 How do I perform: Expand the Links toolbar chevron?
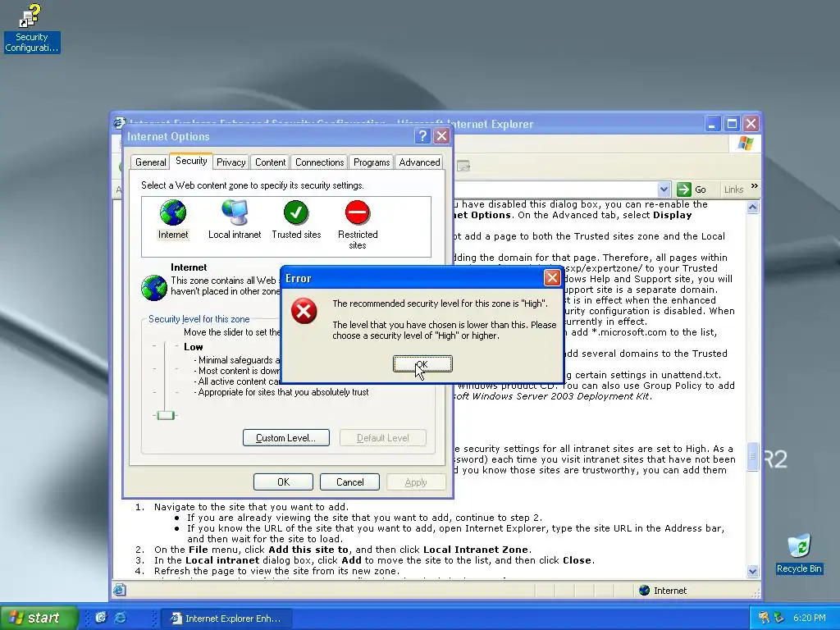(755, 186)
